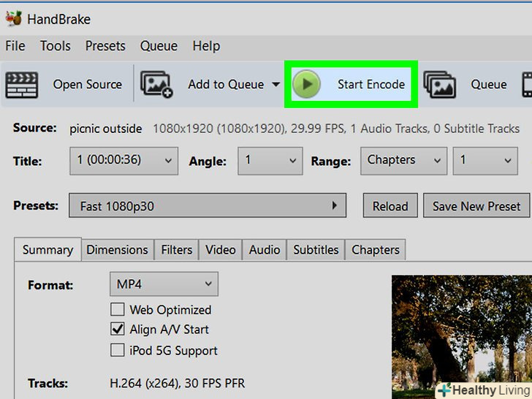Open the Presets selector showing Fast 1080p30
The height and width of the screenshot is (399, 532).
tap(208, 205)
